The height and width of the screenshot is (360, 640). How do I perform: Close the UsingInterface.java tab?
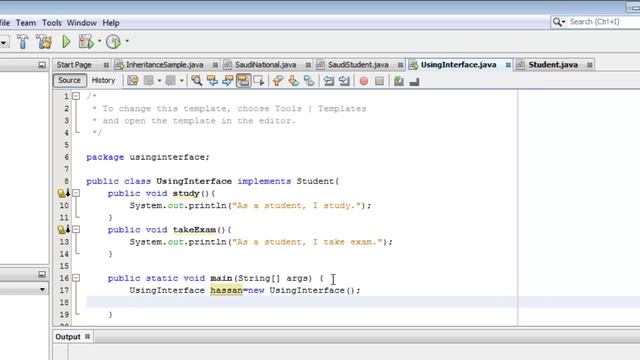[508, 65]
